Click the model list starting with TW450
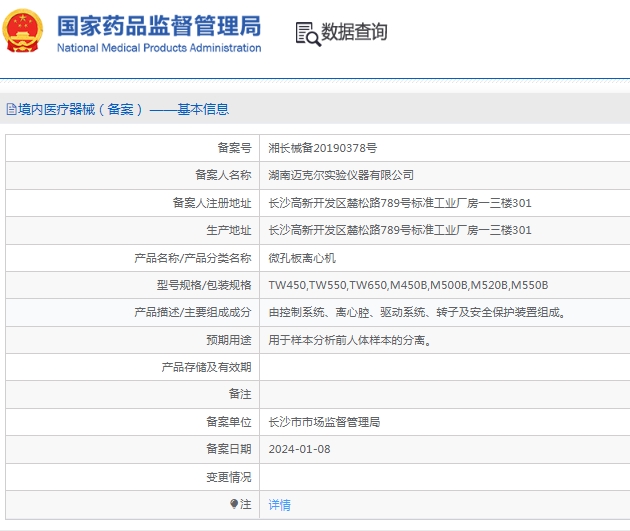The image size is (630, 531). click(x=408, y=285)
